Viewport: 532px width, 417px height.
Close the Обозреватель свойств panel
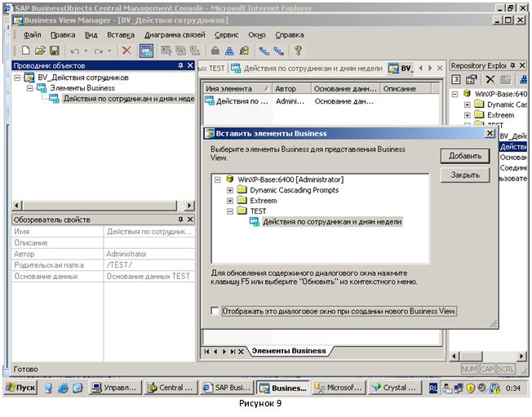(x=190, y=220)
